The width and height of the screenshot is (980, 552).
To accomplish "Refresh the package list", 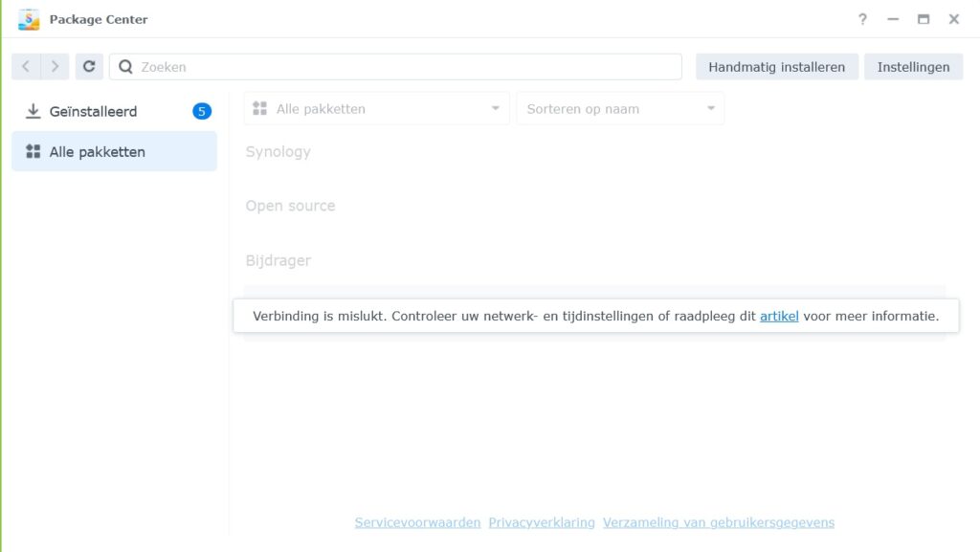I will tap(89, 67).
